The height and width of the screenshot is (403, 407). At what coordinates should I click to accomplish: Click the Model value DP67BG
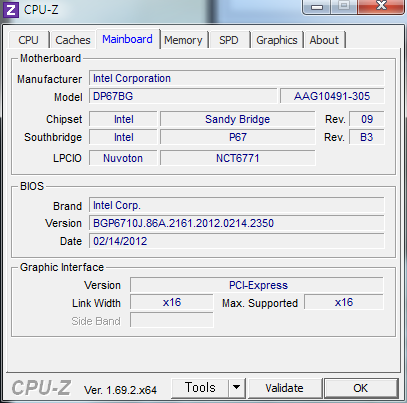pos(183,96)
